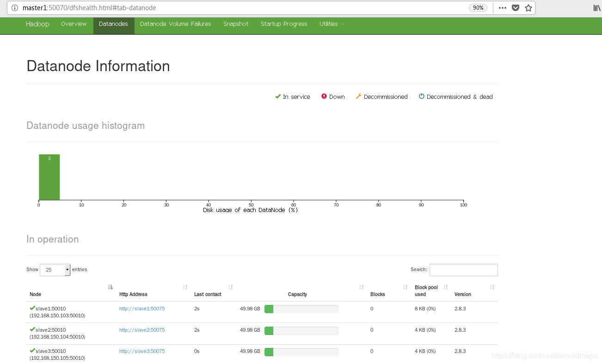The height and width of the screenshot is (364, 602).
Task: Click the Datanode usage histogram heading
Action: click(x=86, y=126)
